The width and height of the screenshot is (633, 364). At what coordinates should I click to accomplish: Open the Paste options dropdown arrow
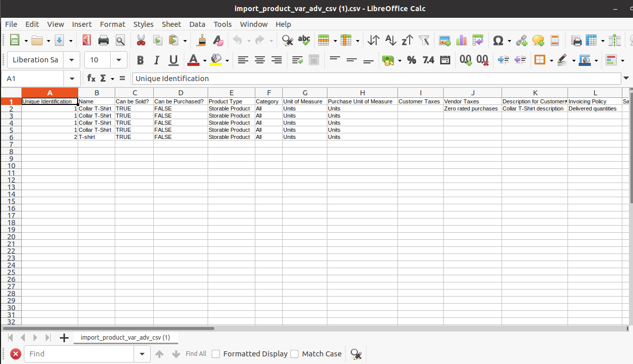185,40
